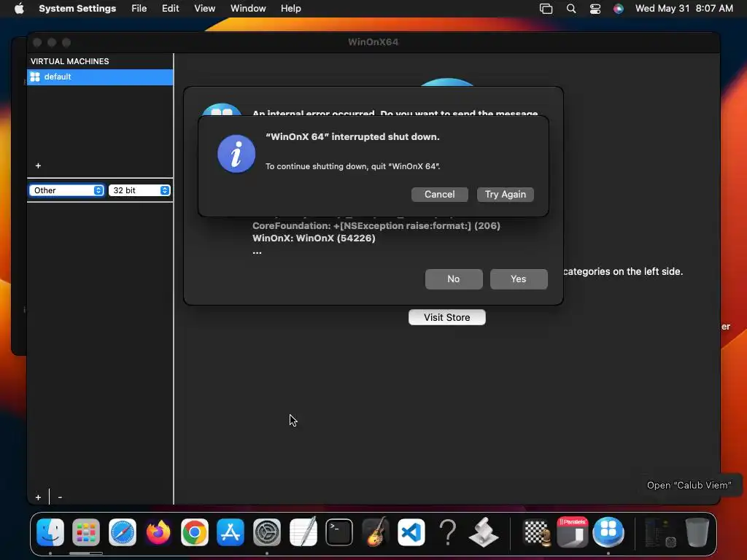This screenshot has width=747, height=560.
Task: Open the Help menu
Action: (x=290, y=9)
